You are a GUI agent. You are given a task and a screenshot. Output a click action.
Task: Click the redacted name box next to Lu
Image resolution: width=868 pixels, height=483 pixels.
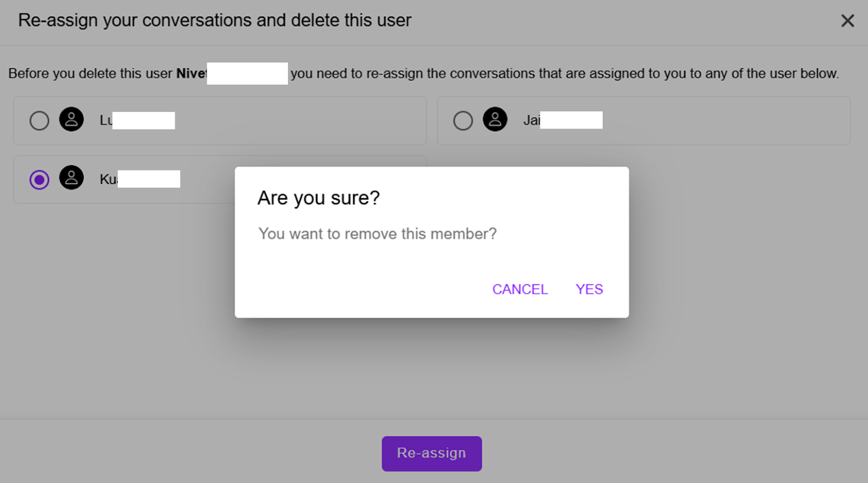click(144, 120)
